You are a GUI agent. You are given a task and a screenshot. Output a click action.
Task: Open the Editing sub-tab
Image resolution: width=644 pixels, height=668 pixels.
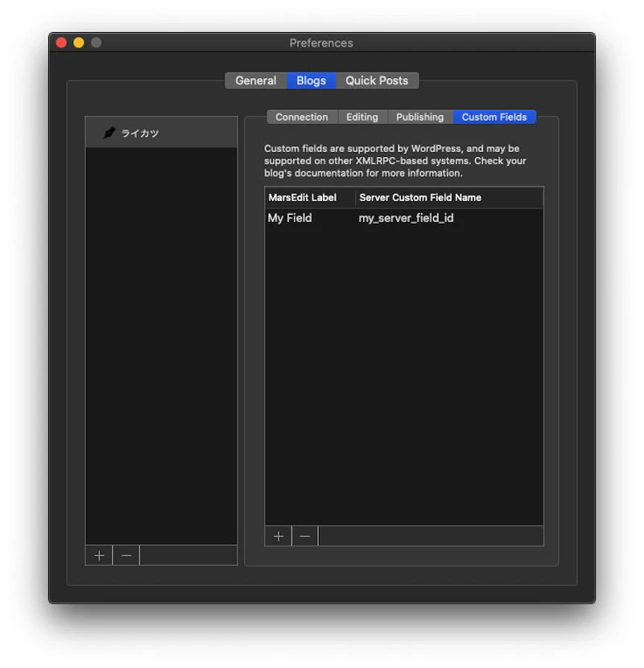point(362,117)
